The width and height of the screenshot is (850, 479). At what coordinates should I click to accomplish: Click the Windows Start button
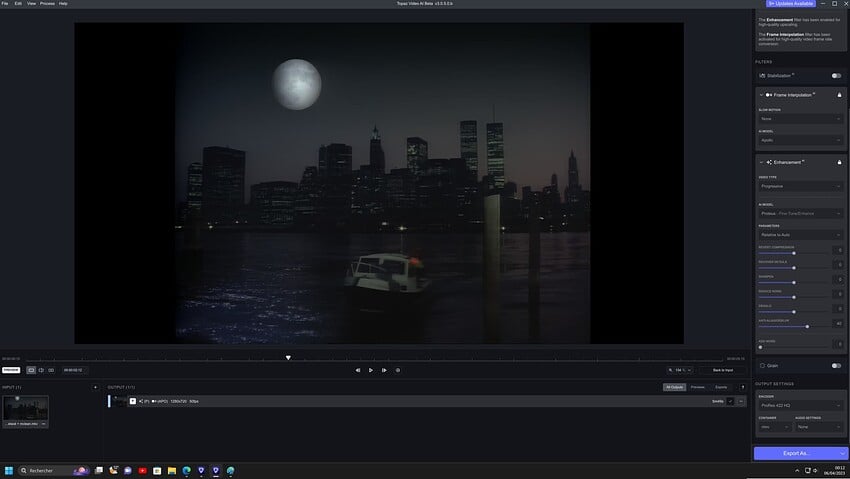click(x=9, y=470)
